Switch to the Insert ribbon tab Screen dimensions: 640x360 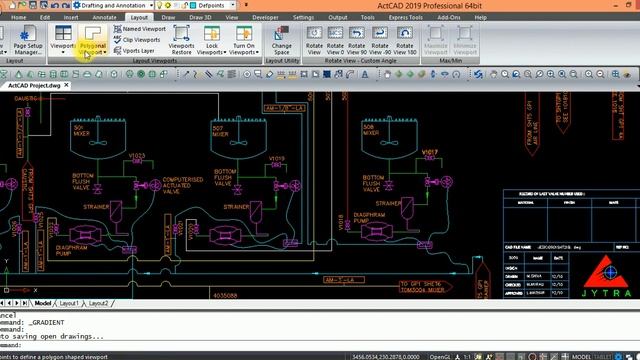(71, 17)
